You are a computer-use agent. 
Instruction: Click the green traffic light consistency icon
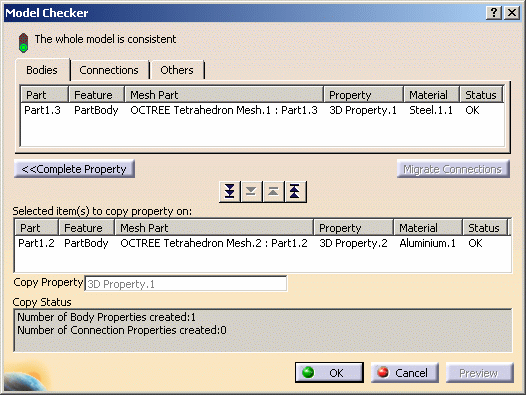[x=23, y=43]
